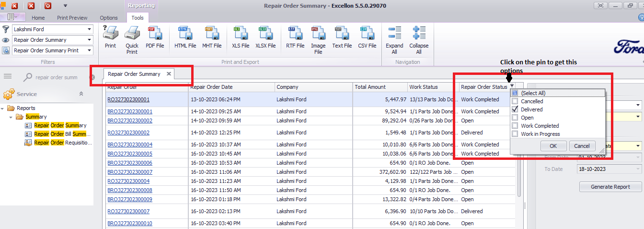Image resolution: width=644 pixels, height=229 pixels.
Task: Collapse the Summary folder node
Action: tap(11, 117)
